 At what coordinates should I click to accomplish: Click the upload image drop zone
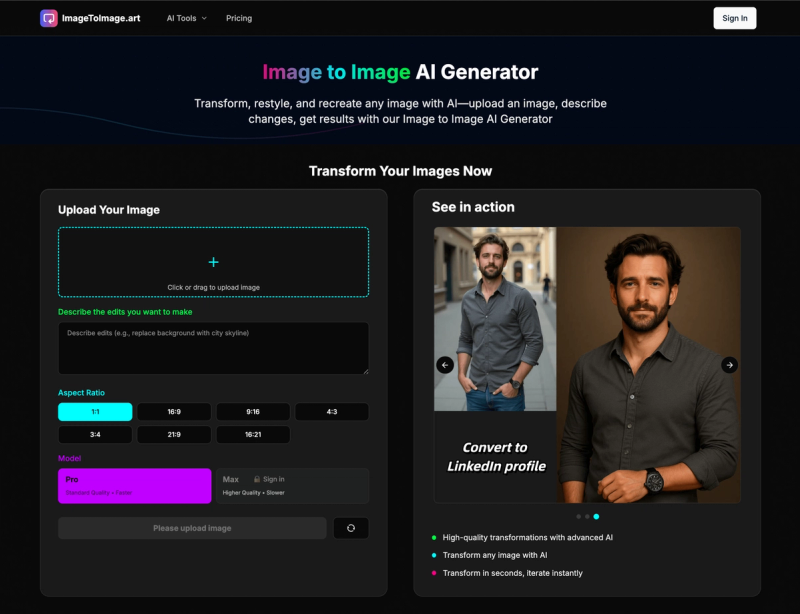click(213, 262)
